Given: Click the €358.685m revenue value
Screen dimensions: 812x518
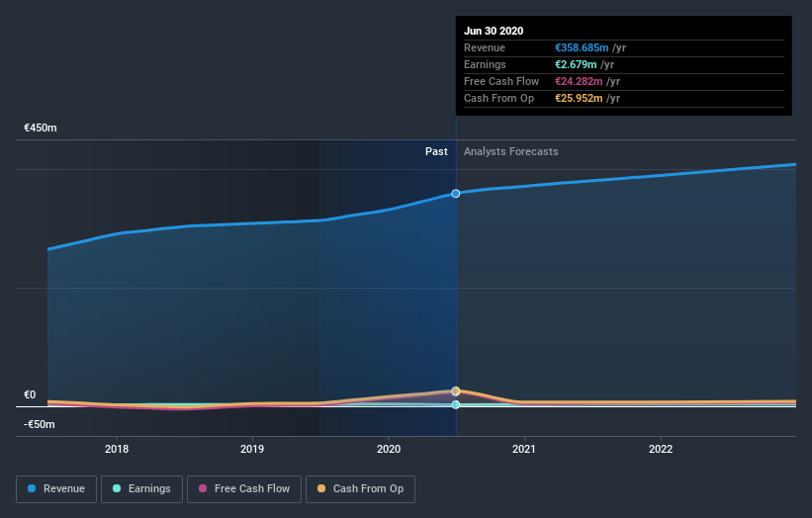Looking at the screenshot, I should 582,47.
